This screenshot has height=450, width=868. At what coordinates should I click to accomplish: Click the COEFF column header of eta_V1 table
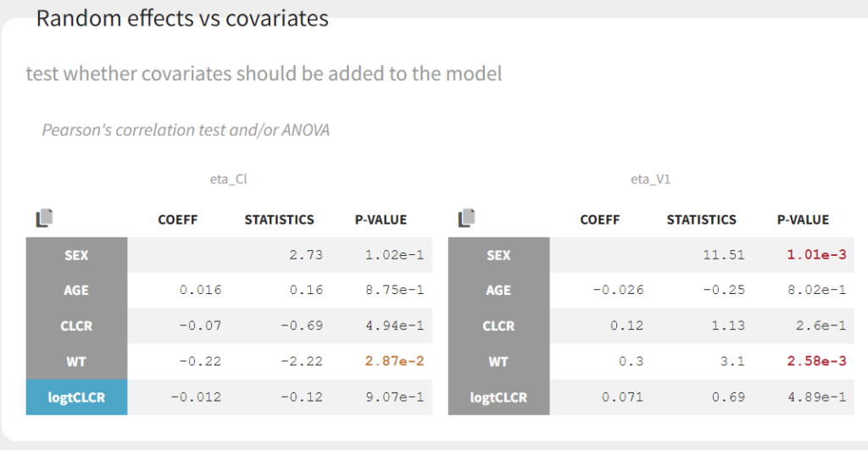point(600,219)
